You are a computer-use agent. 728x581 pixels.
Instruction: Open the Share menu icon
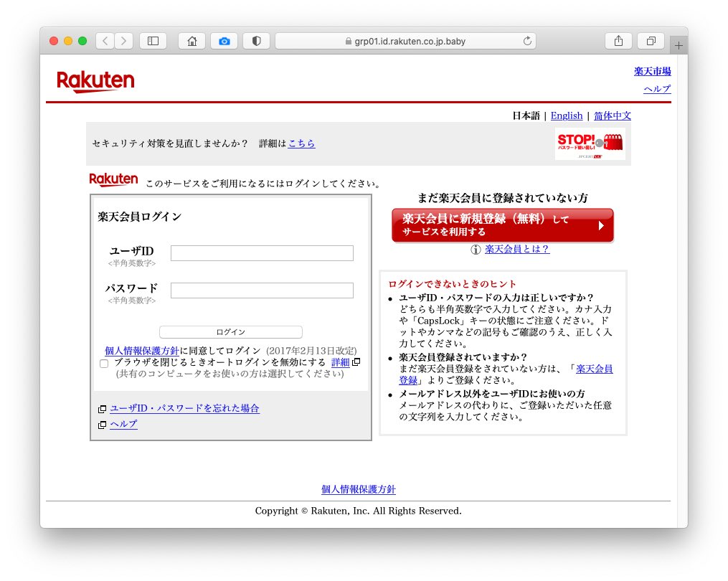tap(618, 41)
